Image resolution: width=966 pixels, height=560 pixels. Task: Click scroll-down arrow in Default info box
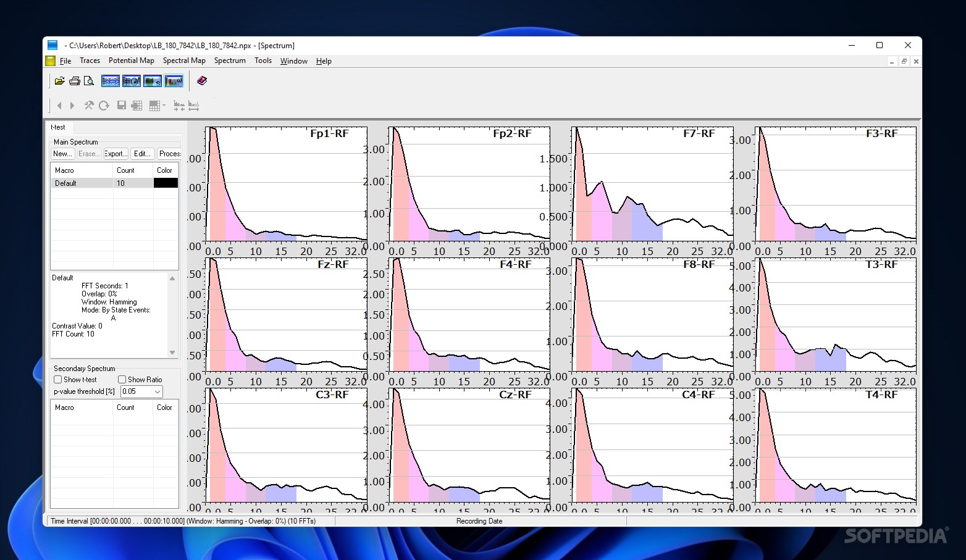tap(172, 353)
